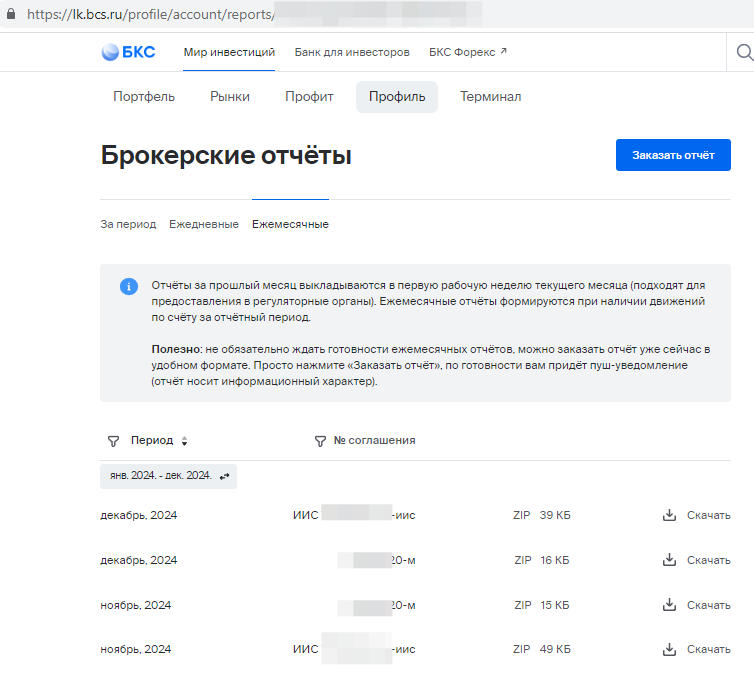The height and width of the screenshot is (680, 754).
Task: Click the info icon in the notice
Action: [129, 287]
